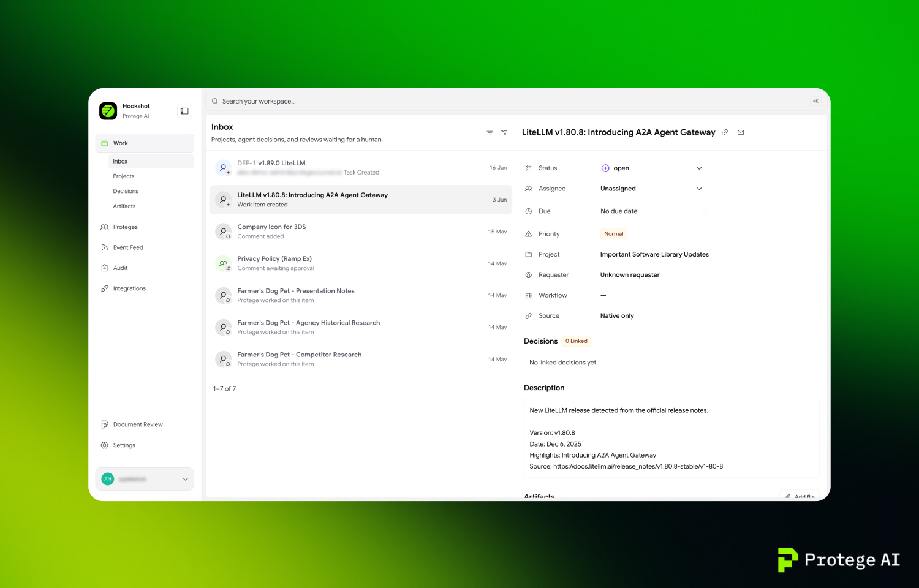Click the Add file button in Artifacts
Viewport: 919px width, 588px height.
(x=800, y=496)
